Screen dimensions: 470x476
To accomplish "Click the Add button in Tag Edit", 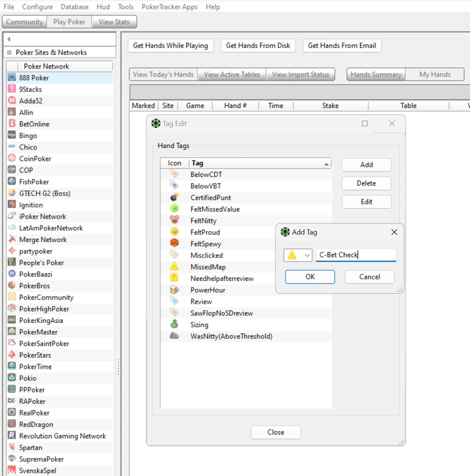I will tap(366, 165).
